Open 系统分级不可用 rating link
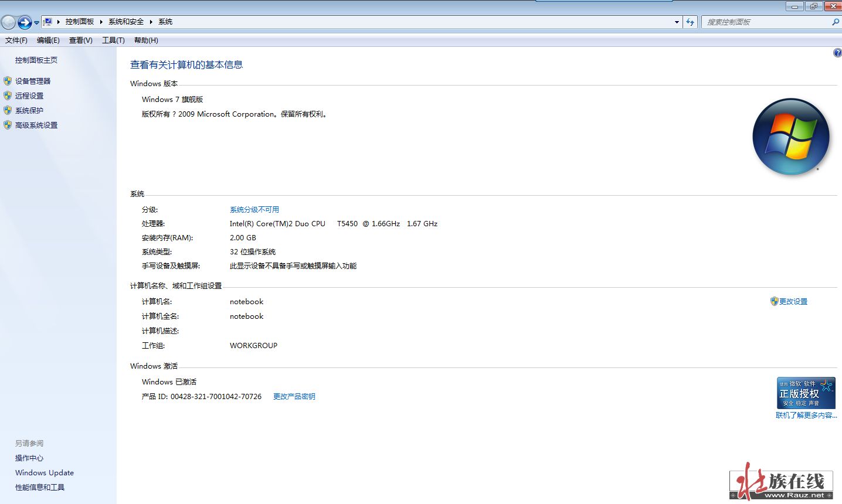 pyautogui.click(x=254, y=210)
